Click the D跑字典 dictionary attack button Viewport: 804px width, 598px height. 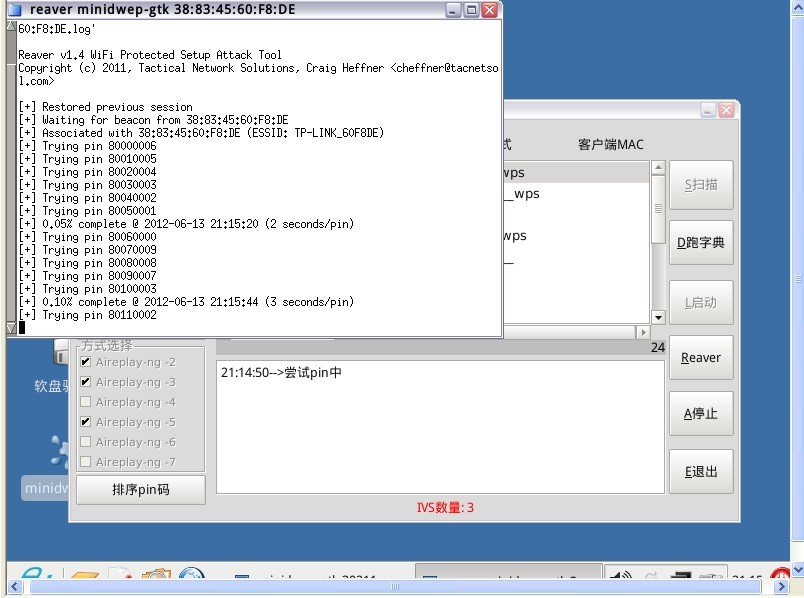pos(701,243)
